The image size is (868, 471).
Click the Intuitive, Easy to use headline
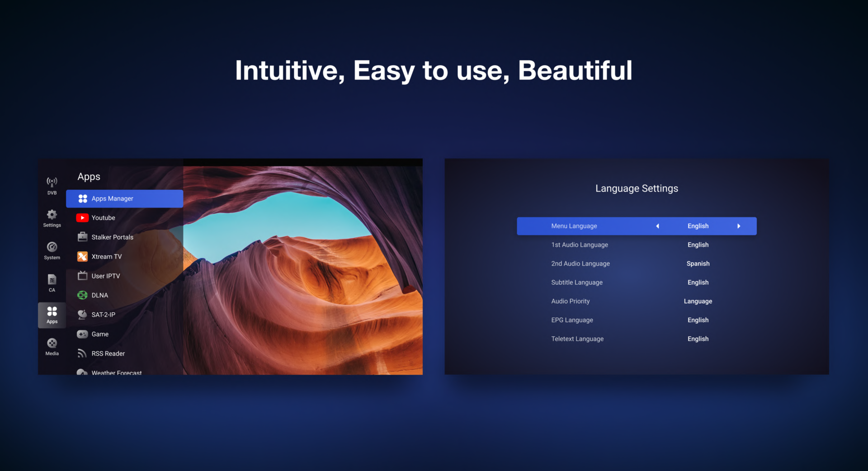[434, 71]
